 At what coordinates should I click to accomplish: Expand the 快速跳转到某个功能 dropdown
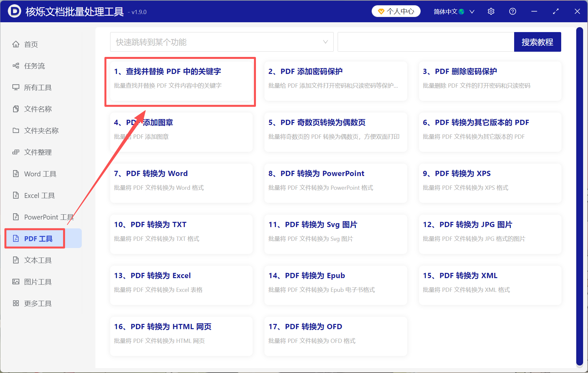[x=222, y=42]
